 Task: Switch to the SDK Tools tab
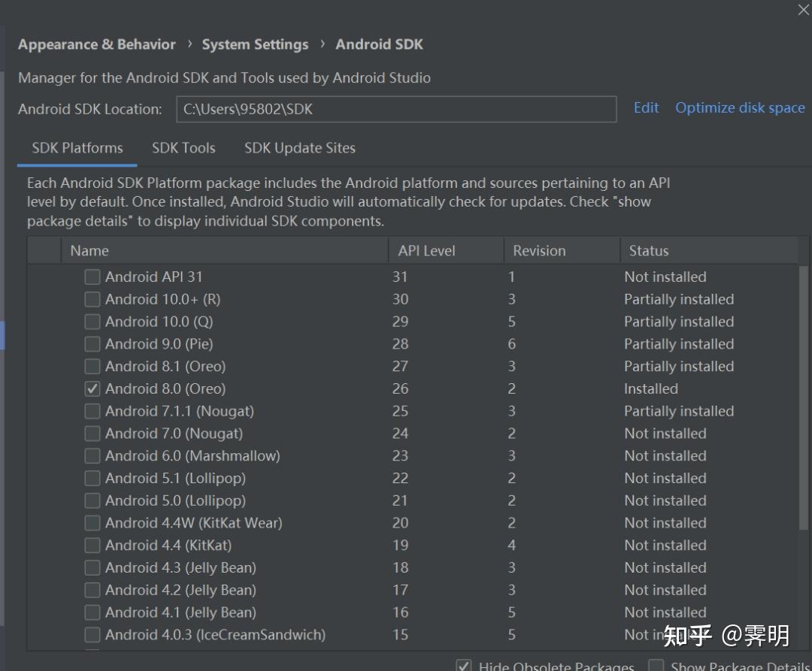[183, 148]
